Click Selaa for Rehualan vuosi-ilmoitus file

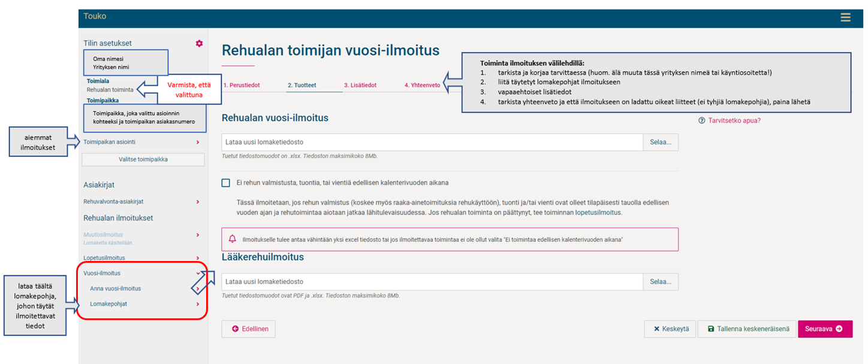(661, 142)
